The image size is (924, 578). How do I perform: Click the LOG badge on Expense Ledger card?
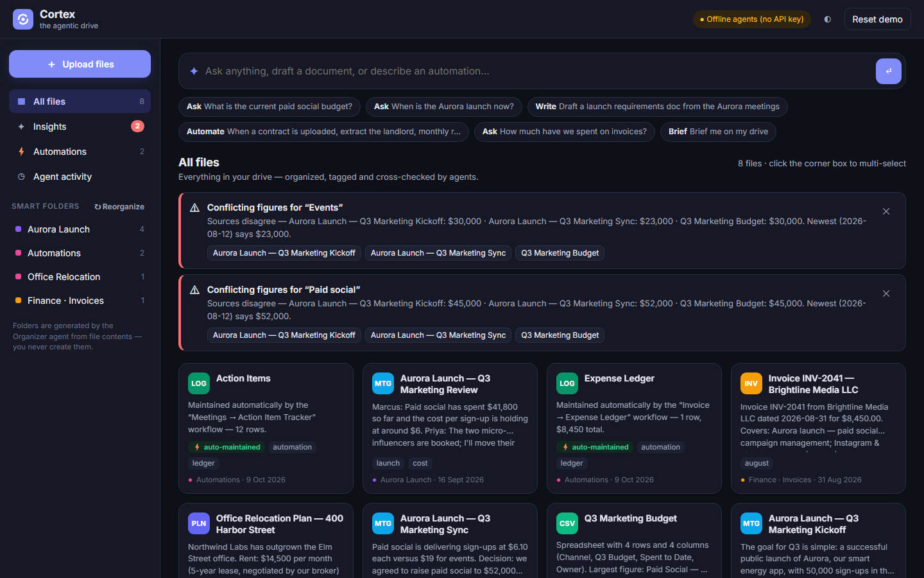pyautogui.click(x=567, y=383)
